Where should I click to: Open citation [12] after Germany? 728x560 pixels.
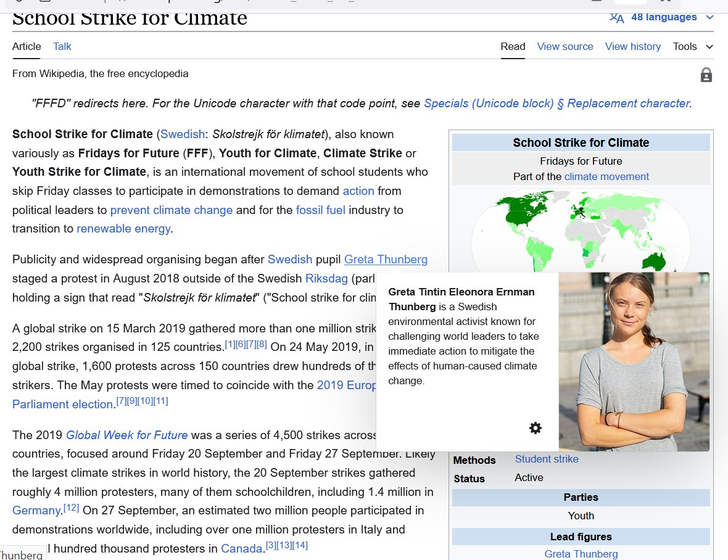(71, 508)
